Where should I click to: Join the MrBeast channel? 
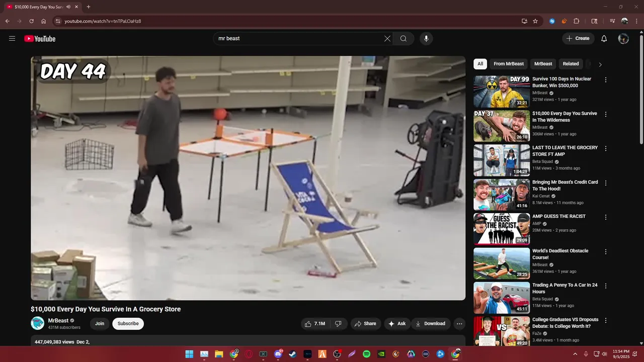point(100,324)
